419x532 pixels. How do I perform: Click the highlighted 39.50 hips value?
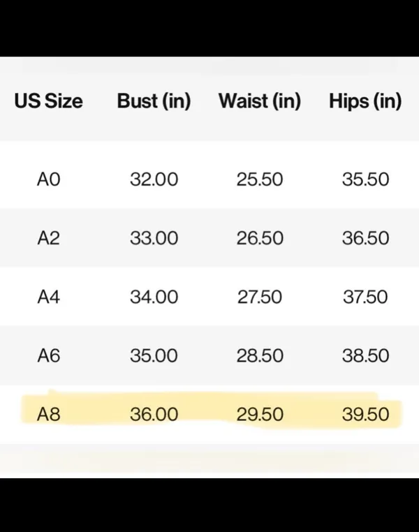point(365,414)
